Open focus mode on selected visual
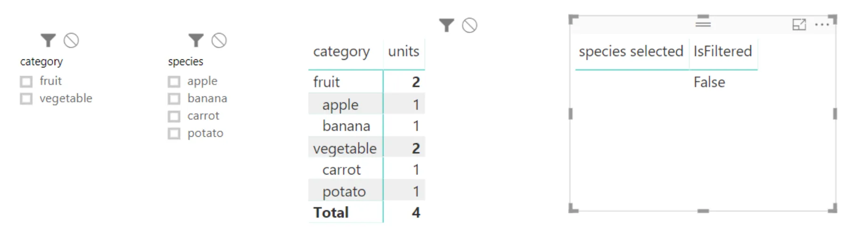Image resolution: width=868 pixels, height=232 pixels. coord(799,25)
